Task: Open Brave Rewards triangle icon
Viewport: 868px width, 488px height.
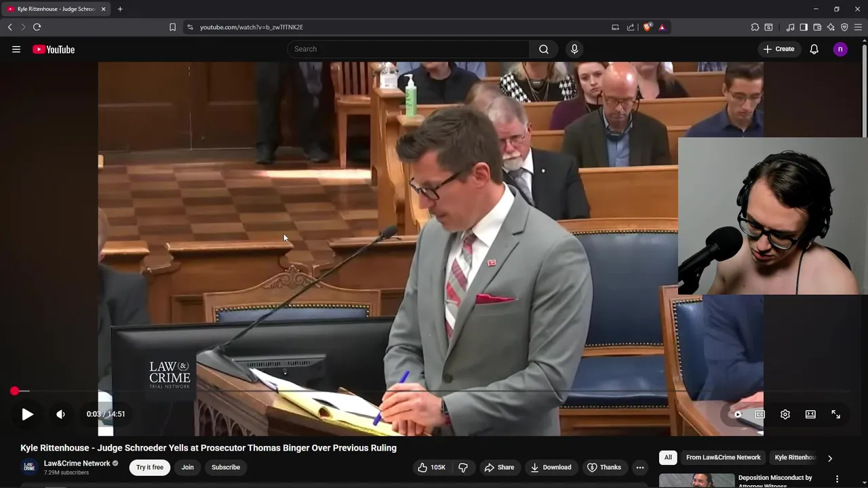Action: [662, 27]
